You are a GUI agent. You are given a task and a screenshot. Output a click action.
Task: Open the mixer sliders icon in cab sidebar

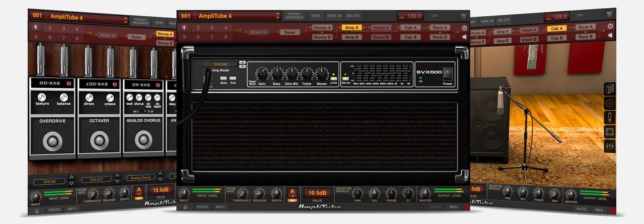(x=610, y=146)
